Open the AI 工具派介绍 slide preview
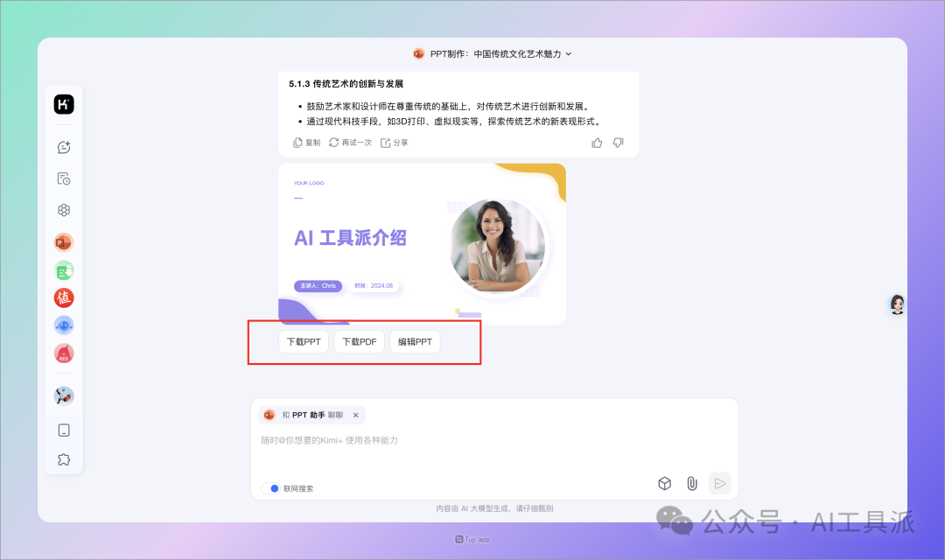Viewport: 945px width, 560px height. pos(422,243)
